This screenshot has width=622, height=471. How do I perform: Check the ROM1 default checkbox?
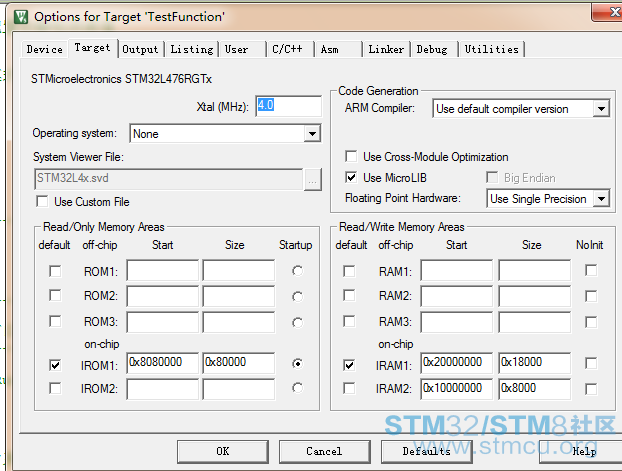tap(55, 271)
